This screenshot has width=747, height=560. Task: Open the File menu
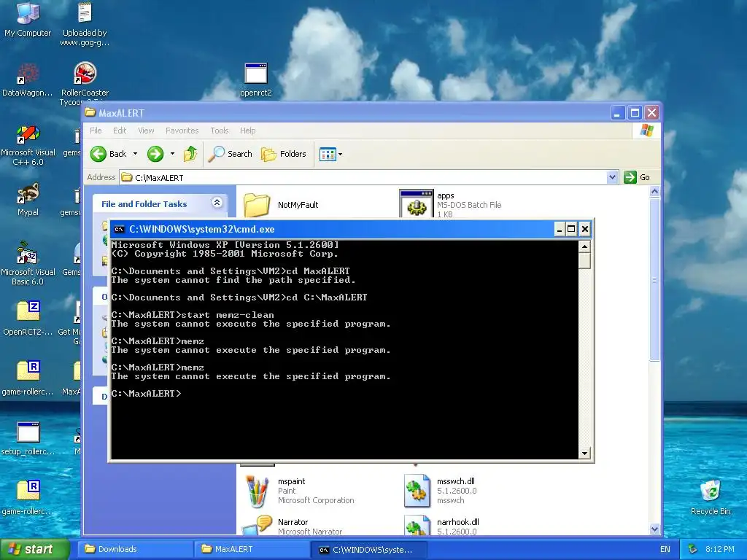pos(96,131)
